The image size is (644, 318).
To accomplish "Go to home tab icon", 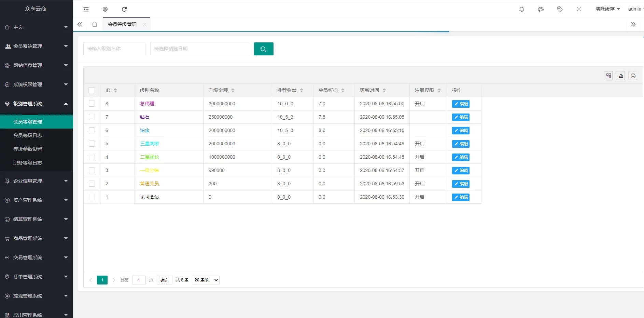I will (95, 24).
